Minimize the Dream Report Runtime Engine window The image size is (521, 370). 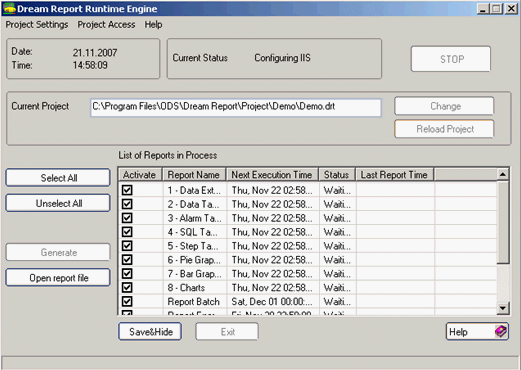pos(483,9)
